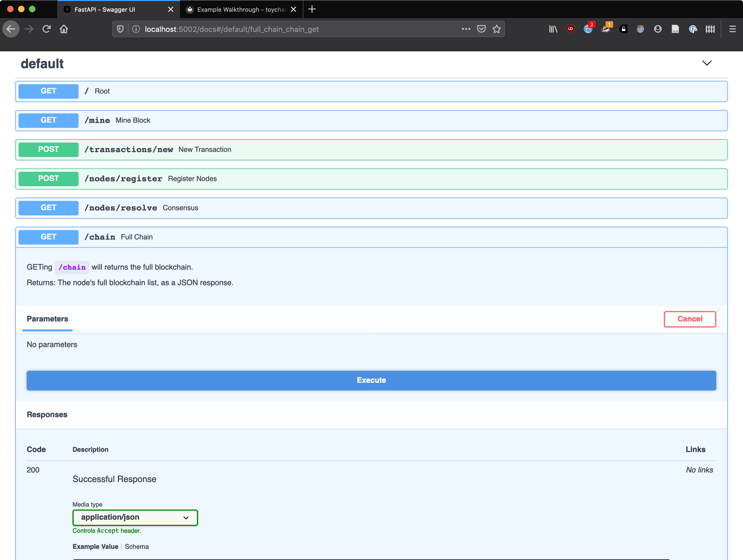
Task: Select the FastAPI - Swagger UI tab
Action: [119, 9]
